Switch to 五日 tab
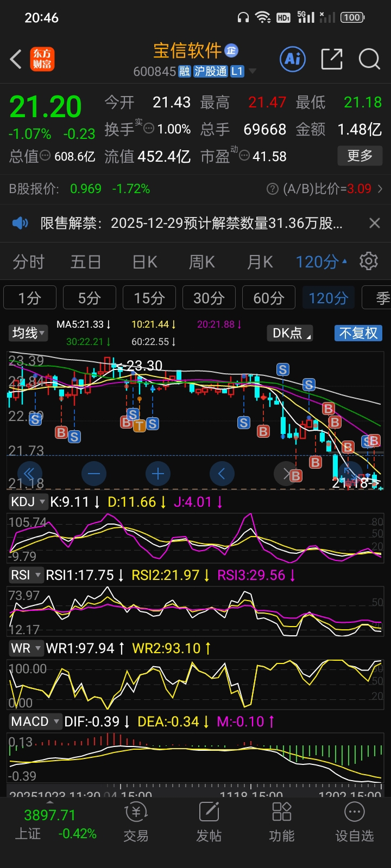391x868 pixels. 86,262
